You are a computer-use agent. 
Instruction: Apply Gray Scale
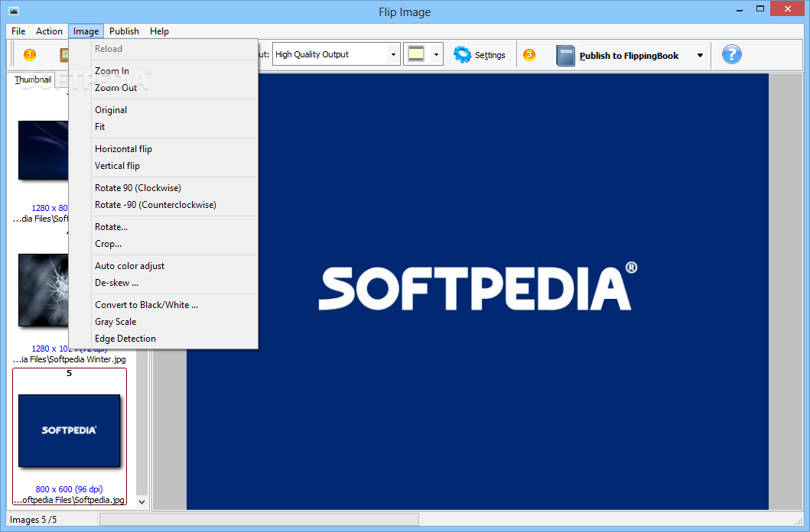(x=163, y=322)
